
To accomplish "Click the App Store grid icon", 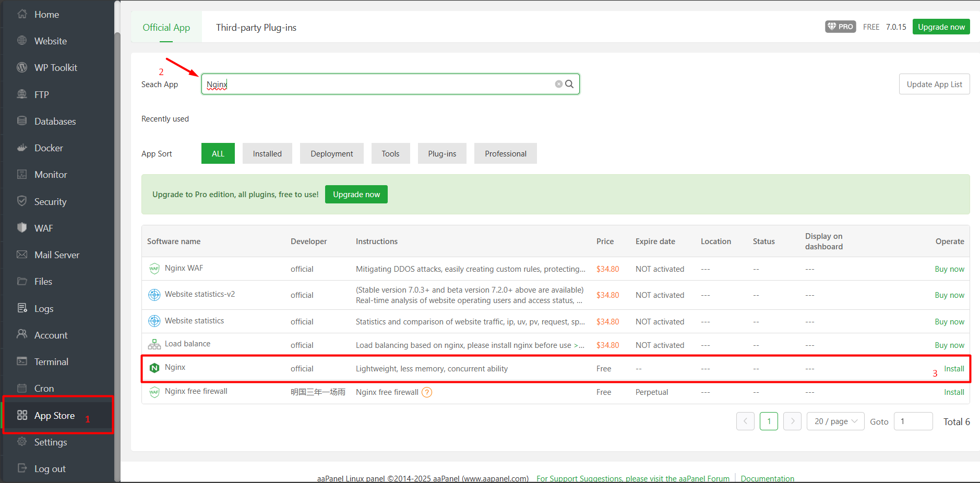I will click(x=22, y=415).
